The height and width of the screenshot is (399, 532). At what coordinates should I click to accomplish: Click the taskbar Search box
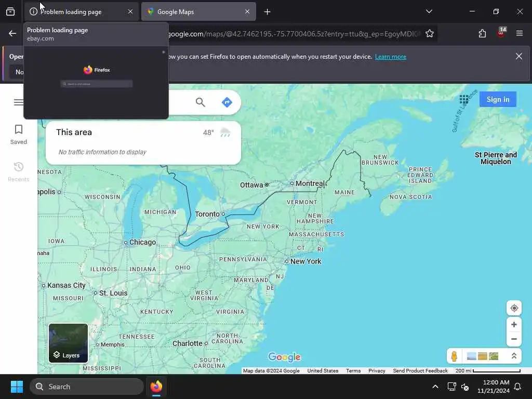pos(87,387)
